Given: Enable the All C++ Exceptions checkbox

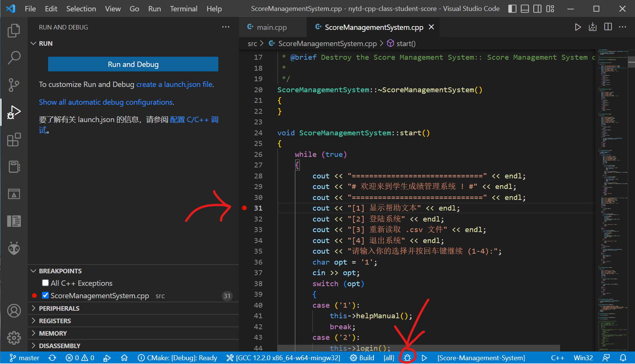Looking at the screenshot, I should click(45, 283).
